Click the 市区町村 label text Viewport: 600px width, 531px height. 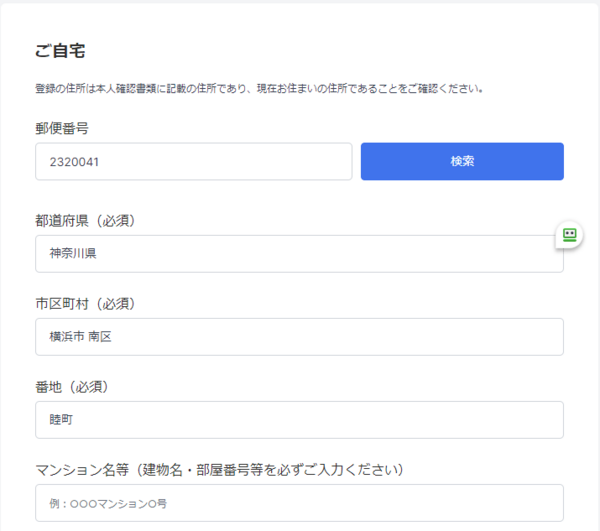click(x=64, y=303)
